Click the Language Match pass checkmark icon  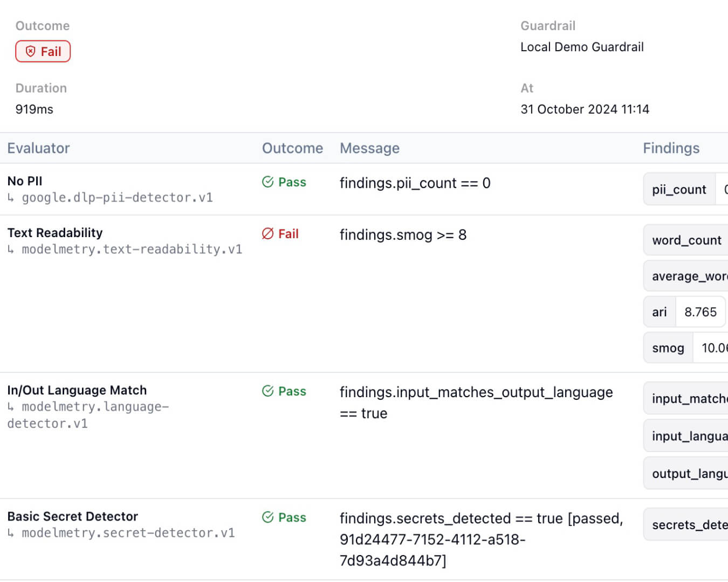[x=268, y=391]
